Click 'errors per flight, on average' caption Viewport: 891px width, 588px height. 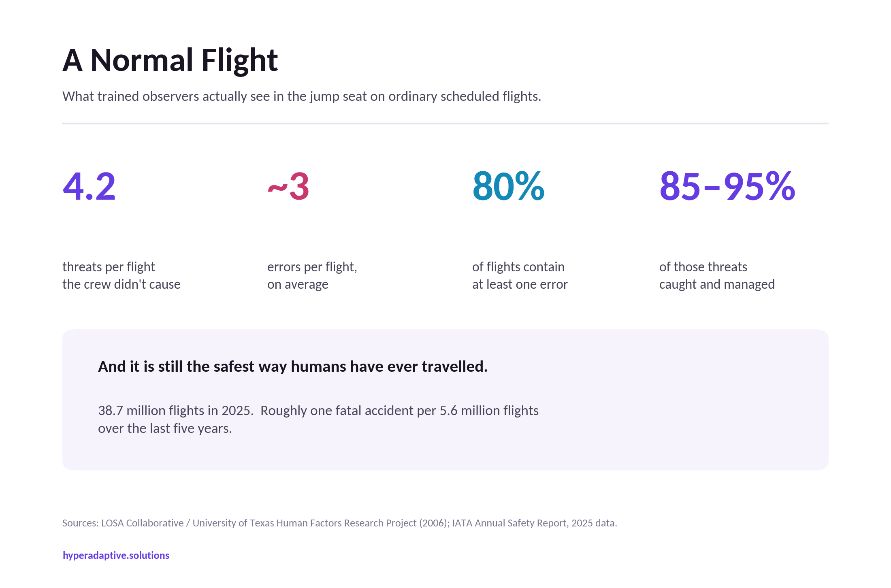pos(312,276)
